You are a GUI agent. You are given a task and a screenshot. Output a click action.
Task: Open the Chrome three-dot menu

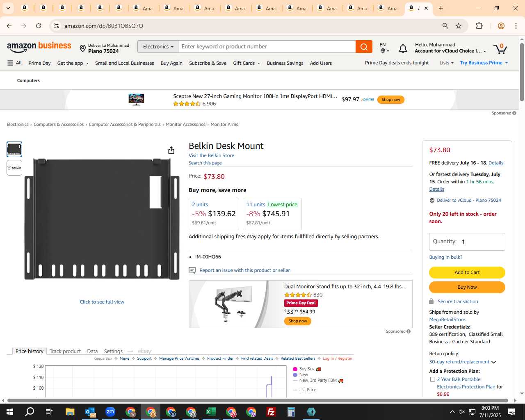(516, 26)
